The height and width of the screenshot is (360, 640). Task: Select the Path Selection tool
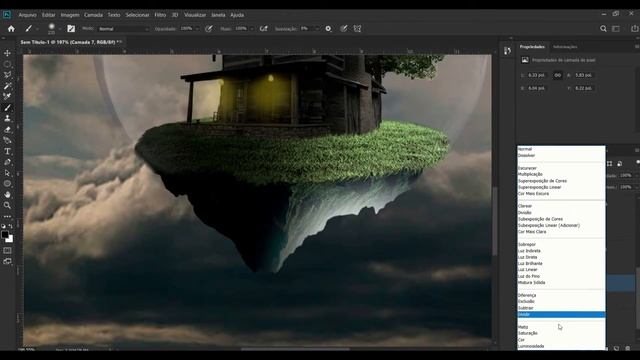7,173
